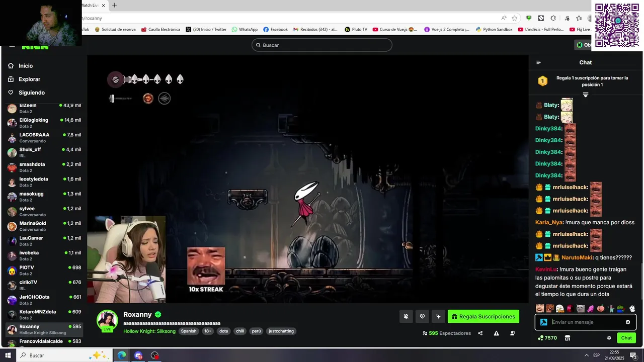Image resolution: width=644 pixels, height=362 pixels.
Task: Open the Windows notification center
Action: pyautogui.click(x=633, y=355)
